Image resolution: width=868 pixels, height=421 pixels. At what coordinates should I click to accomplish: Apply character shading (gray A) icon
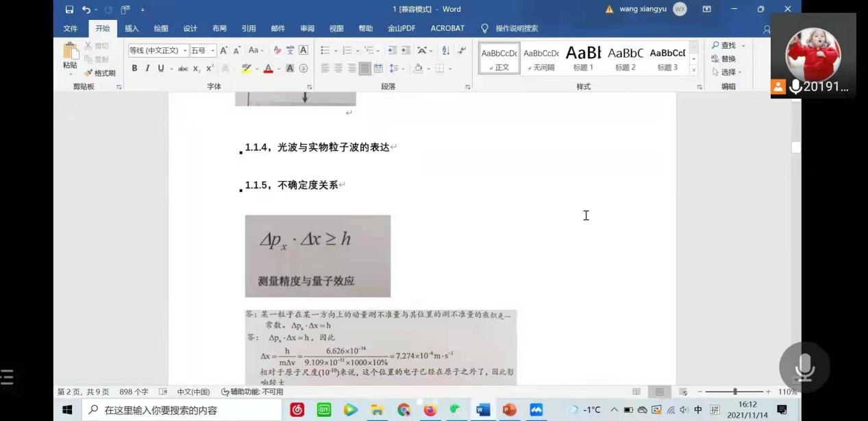290,69
